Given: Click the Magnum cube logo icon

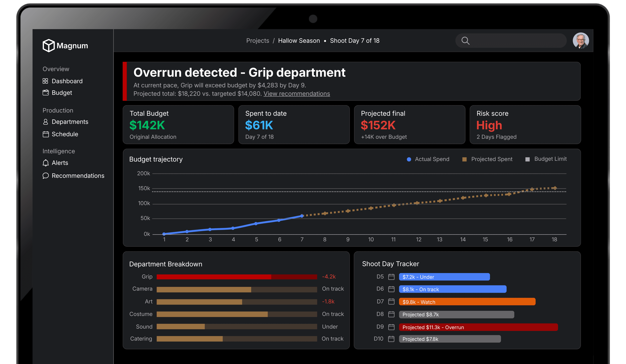Looking at the screenshot, I should (x=48, y=45).
